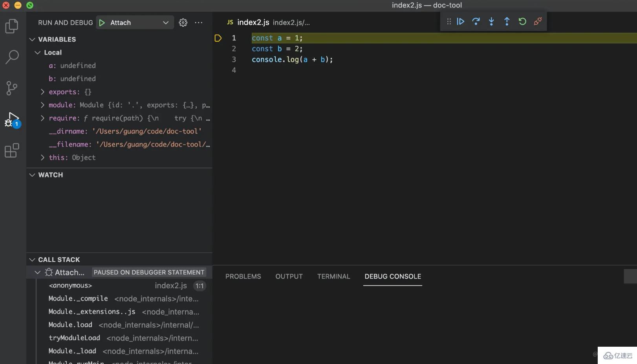Open the Run and Debug view icon
Image resolution: width=637 pixels, height=364 pixels.
[x=12, y=119]
